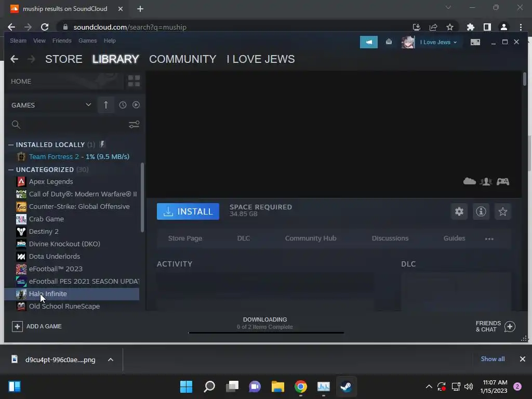Open Windows Start menu

click(x=186, y=387)
